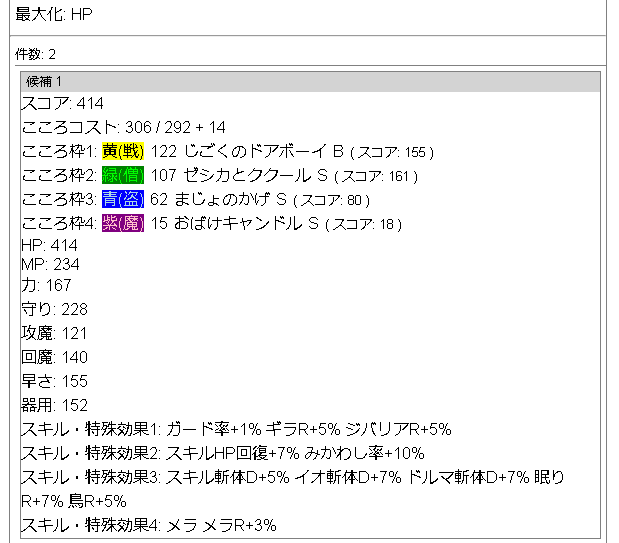
Task: Select the '候補 1' header bar
Action: tap(310, 82)
